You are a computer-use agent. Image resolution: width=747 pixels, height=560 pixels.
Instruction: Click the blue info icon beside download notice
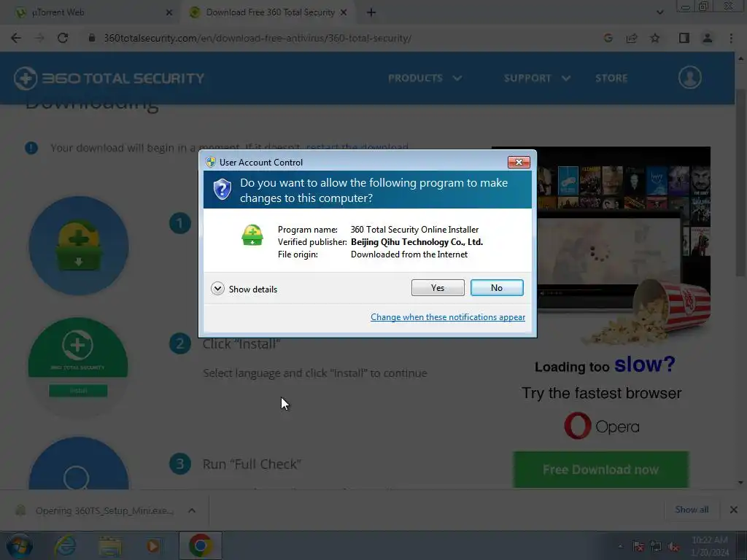pos(31,148)
